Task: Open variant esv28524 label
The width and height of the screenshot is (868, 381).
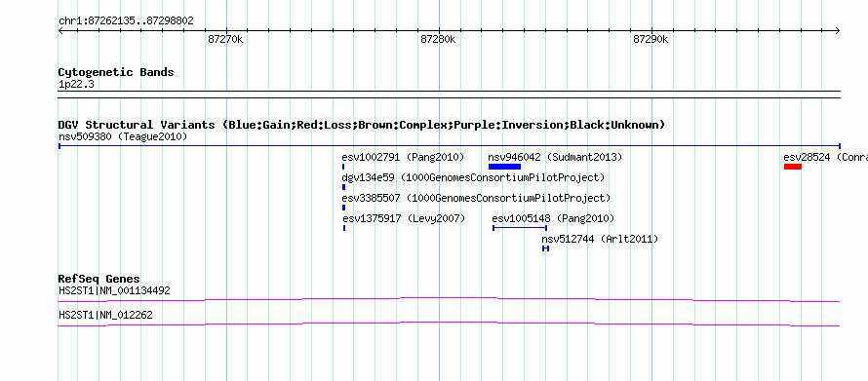Action: [x=825, y=157]
